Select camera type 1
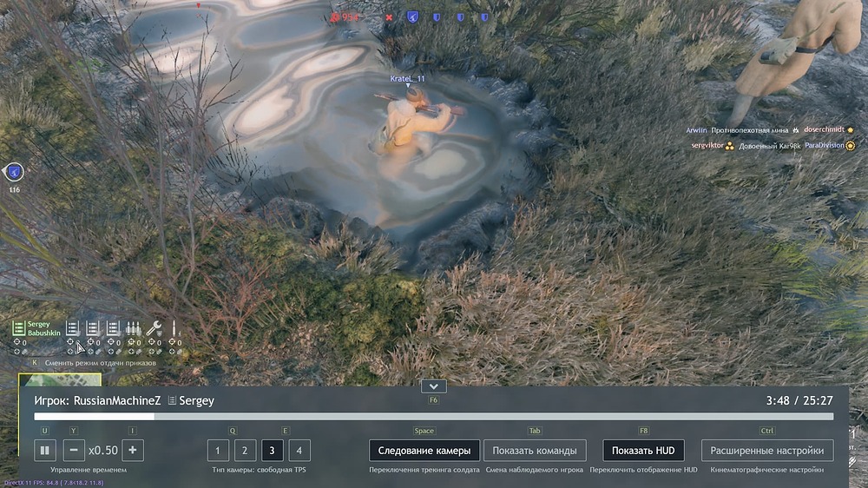The width and height of the screenshot is (868, 488). (218, 451)
